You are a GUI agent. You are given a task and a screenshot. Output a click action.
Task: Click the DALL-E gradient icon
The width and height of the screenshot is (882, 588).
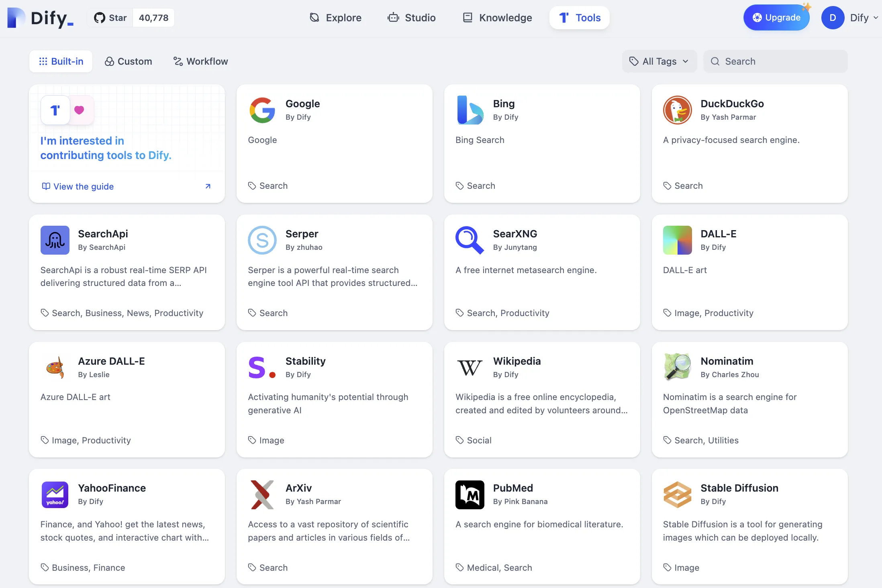[x=677, y=240]
